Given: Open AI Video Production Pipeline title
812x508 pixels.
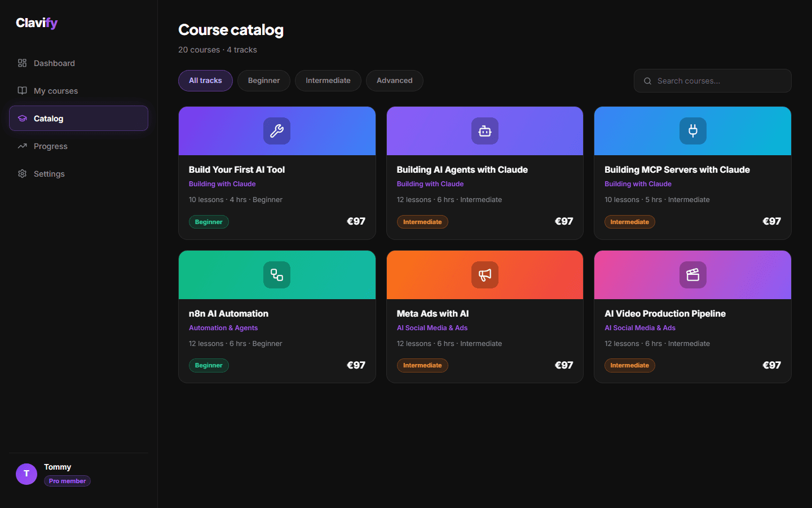Looking at the screenshot, I should 665,314.
